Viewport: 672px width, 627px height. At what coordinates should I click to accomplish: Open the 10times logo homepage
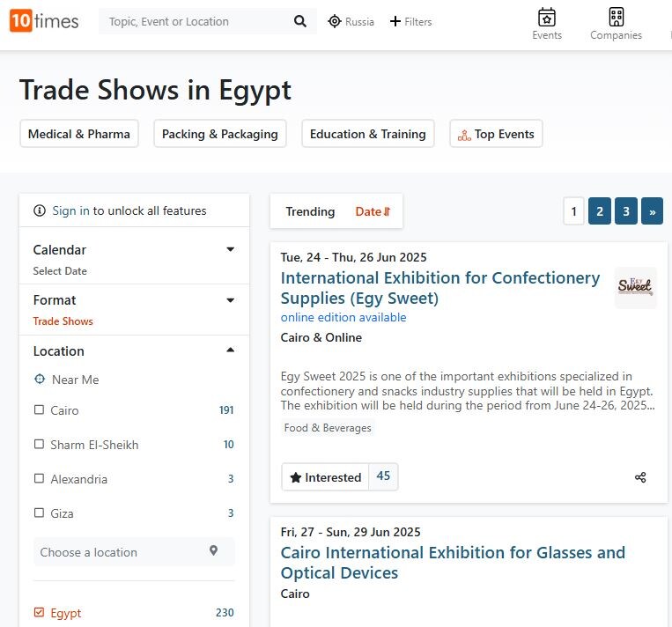pos(44,20)
